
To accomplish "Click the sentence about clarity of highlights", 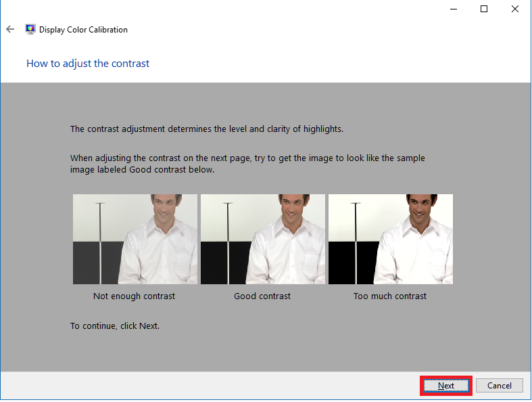I will (x=207, y=129).
